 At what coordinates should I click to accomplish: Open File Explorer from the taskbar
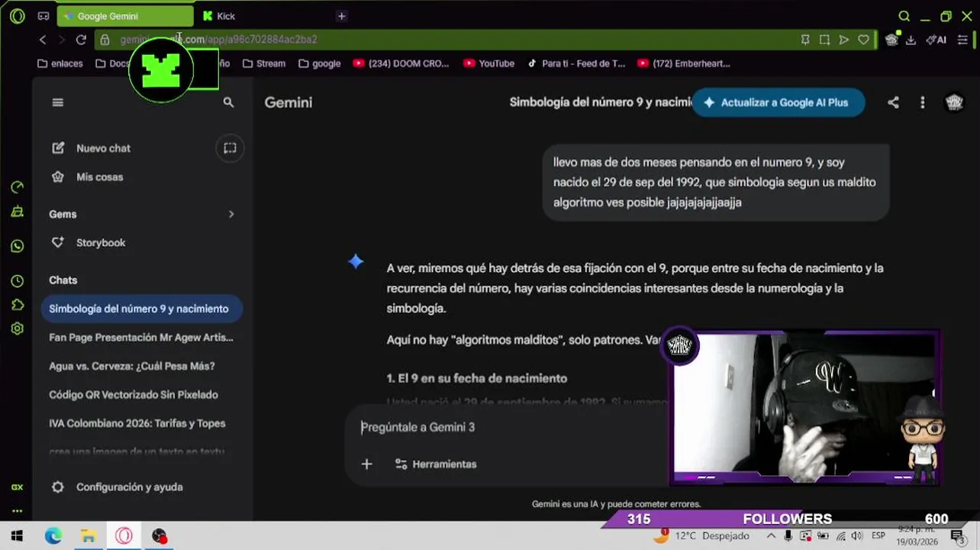click(x=88, y=536)
